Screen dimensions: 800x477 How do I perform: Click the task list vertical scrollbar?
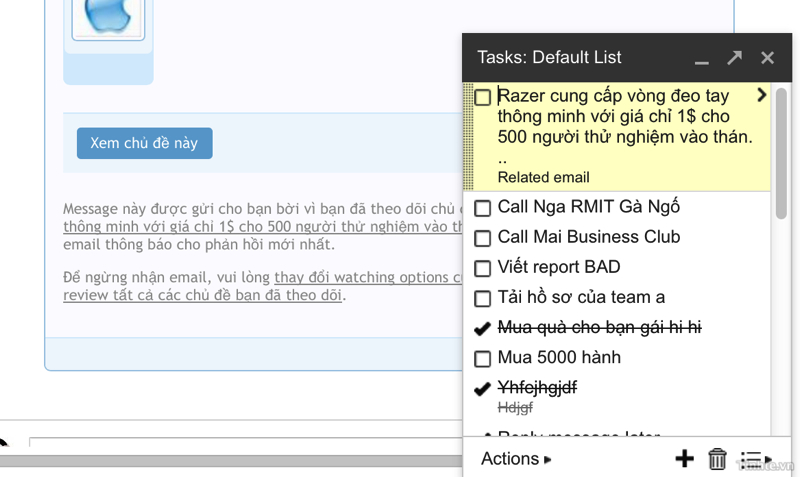[x=781, y=154]
